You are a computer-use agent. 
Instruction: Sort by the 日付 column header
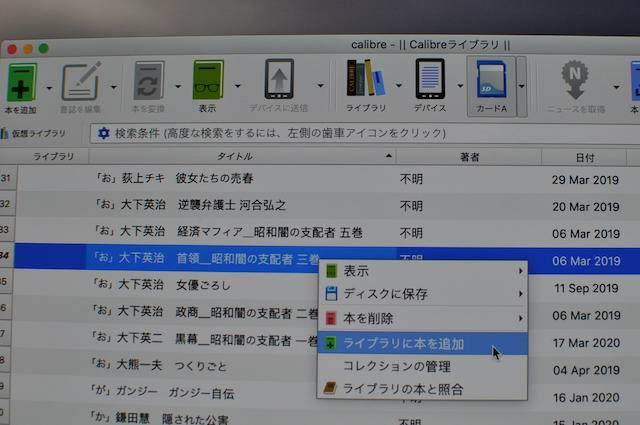point(584,158)
